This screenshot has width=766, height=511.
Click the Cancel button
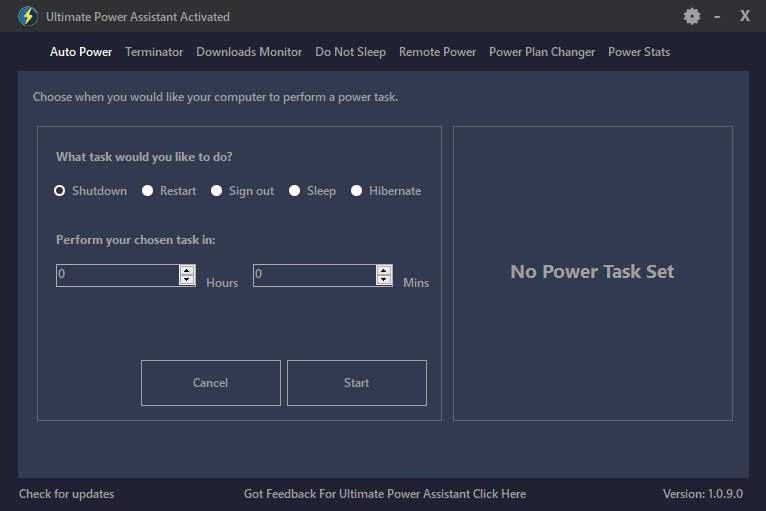coord(210,383)
